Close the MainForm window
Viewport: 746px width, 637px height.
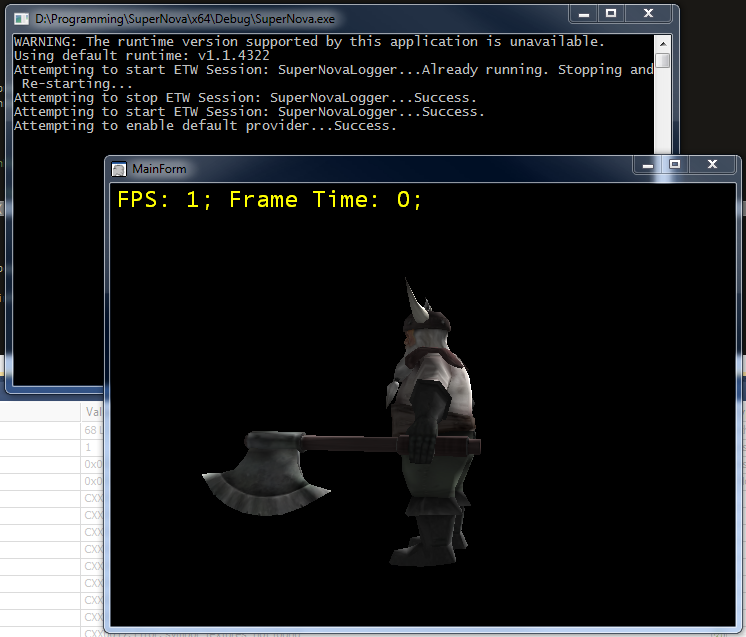coord(712,163)
